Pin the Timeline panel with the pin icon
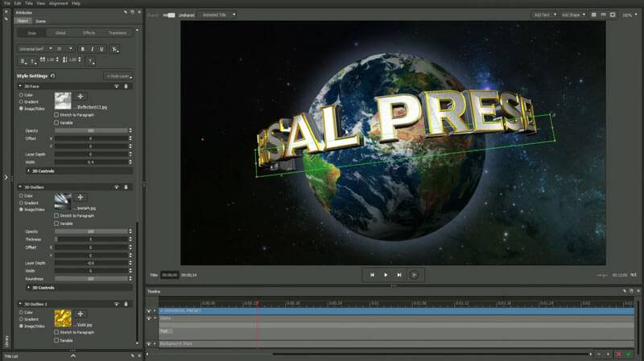The width and height of the screenshot is (644, 361). click(625, 291)
